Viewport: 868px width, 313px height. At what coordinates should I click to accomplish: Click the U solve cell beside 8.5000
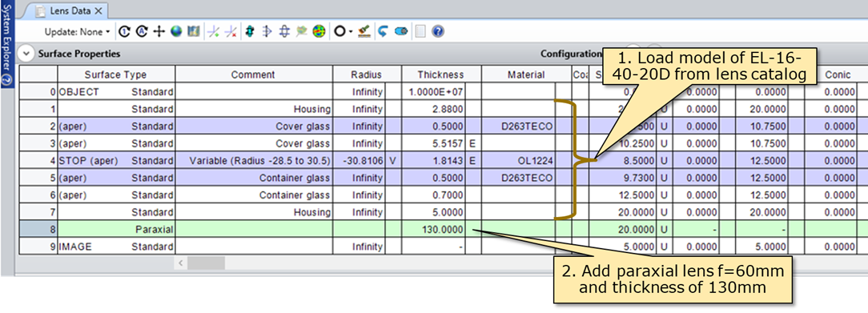point(664,160)
